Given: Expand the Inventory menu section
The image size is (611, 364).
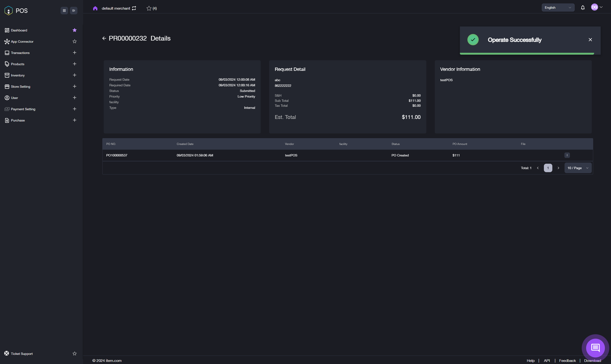Looking at the screenshot, I should point(75,75).
